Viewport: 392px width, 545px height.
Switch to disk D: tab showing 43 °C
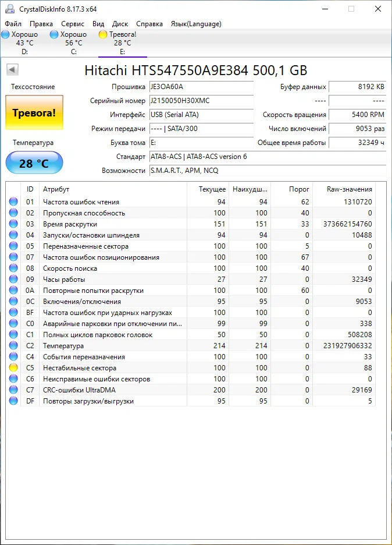click(x=24, y=43)
